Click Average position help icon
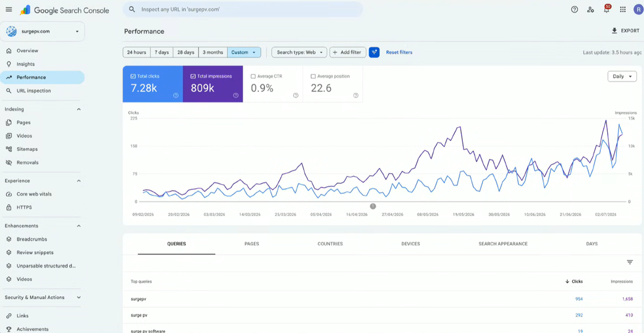 356,95
